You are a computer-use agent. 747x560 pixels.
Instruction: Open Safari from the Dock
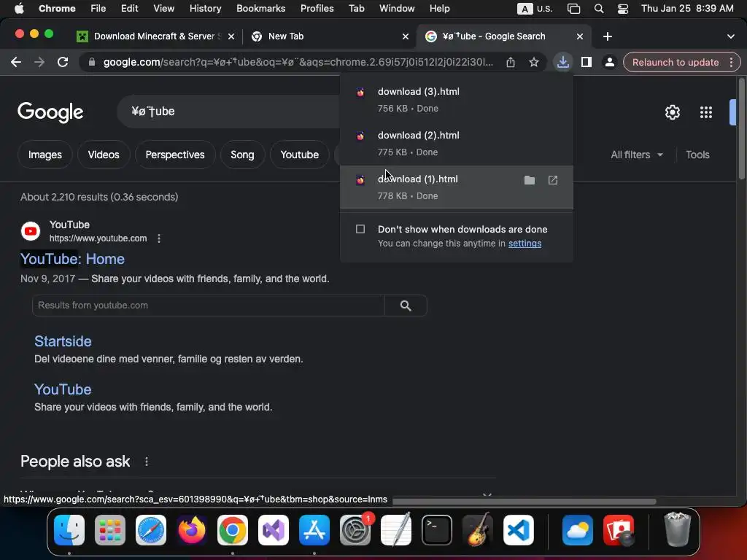pos(151,530)
